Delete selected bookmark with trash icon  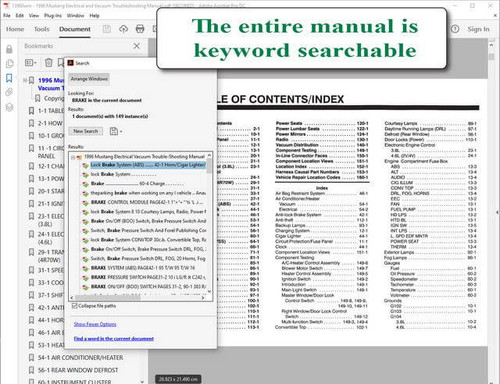tap(49, 62)
